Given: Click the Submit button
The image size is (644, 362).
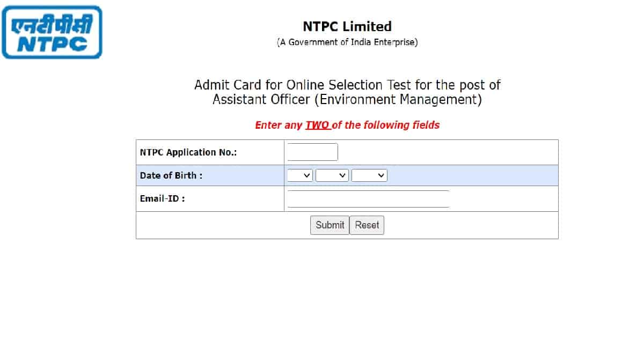Looking at the screenshot, I should pyautogui.click(x=330, y=225).
